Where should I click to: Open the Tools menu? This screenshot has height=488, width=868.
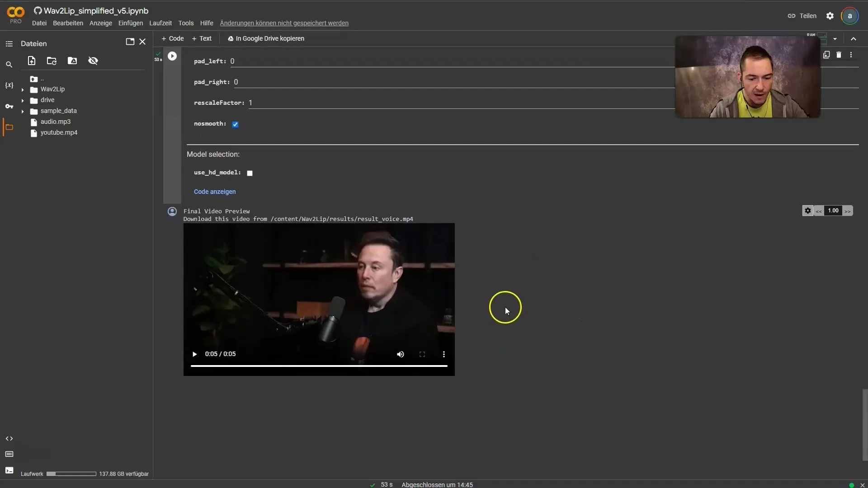(186, 23)
